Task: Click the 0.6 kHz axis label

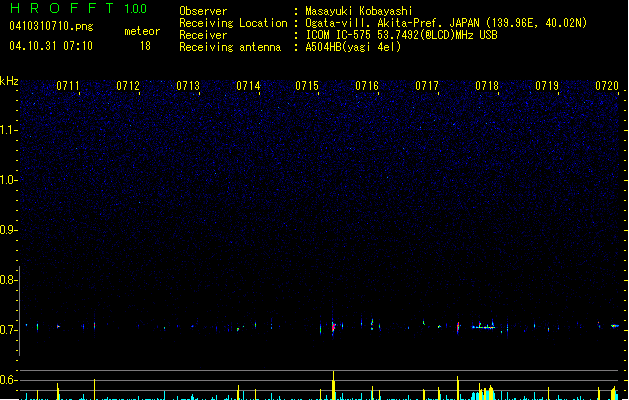Action: click(x=9, y=380)
